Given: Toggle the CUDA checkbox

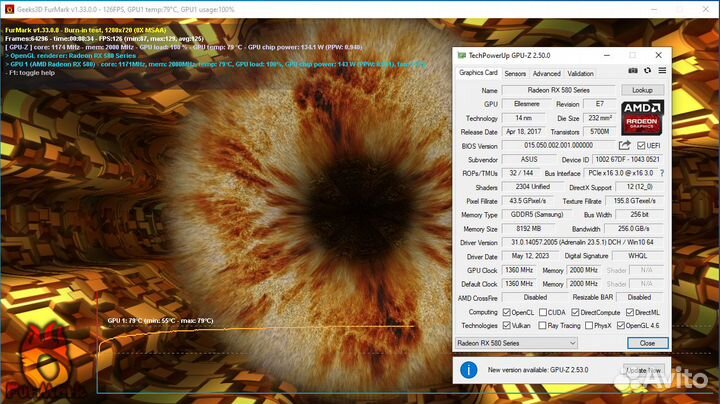Looking at the screenshot, I should point(543,312).
